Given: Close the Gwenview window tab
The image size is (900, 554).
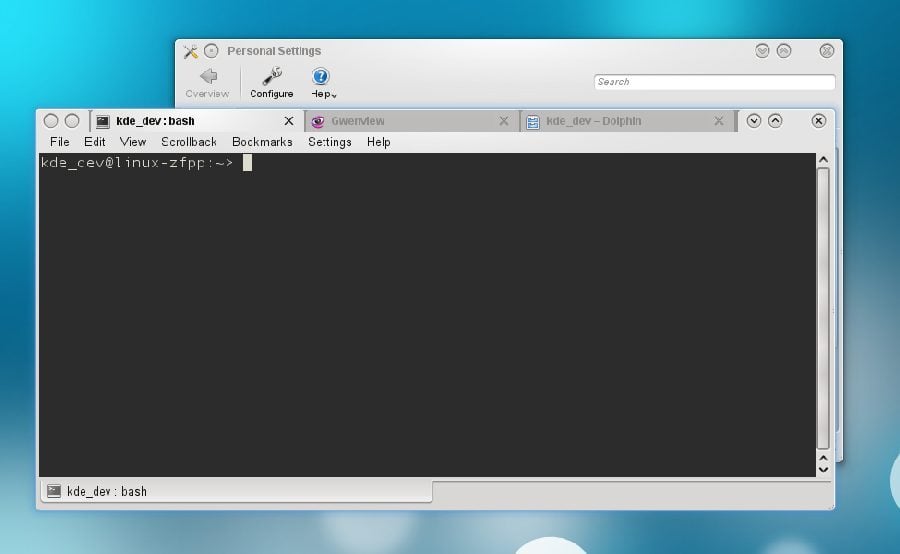Looking at the screenshot, I should pyautogui.click(x=503, y=122).
